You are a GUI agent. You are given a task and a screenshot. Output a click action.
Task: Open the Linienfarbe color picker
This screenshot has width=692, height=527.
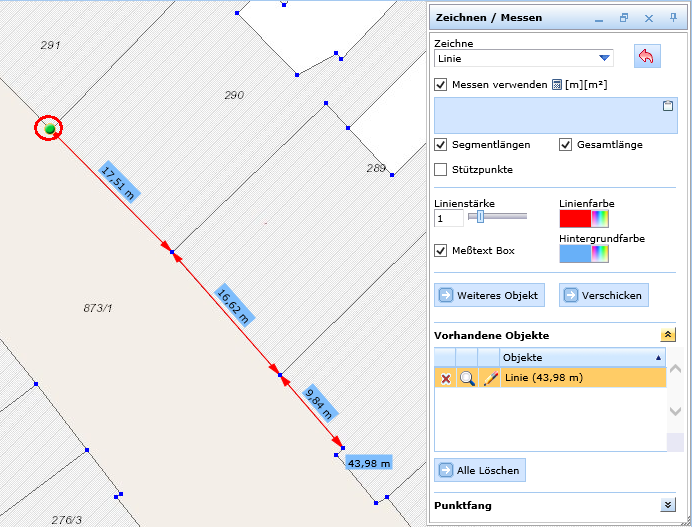tap(584, 219)
